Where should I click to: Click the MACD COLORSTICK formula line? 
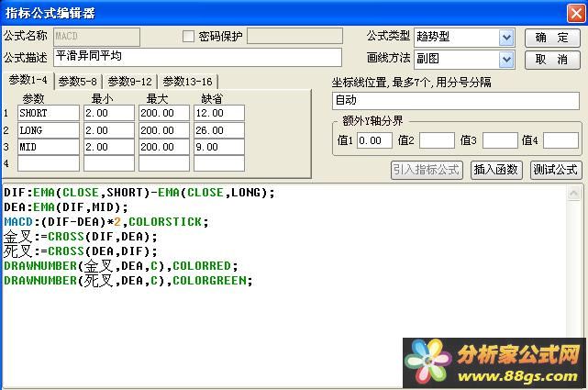tap(106, 222)
